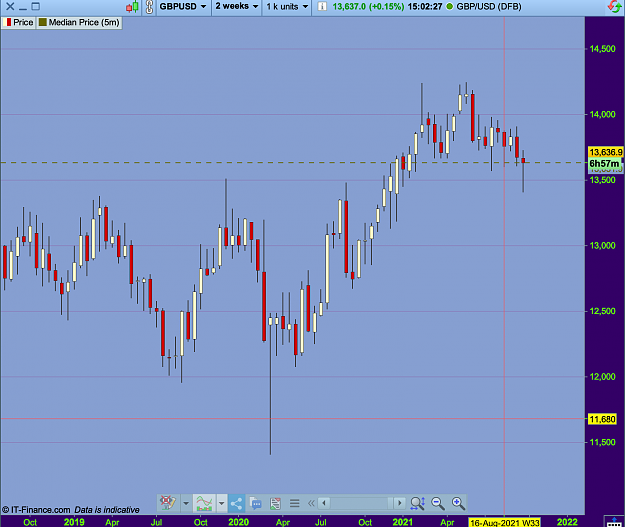Click the 14,500 price axis label
The image size is (625, 527).
pos(603,49)
